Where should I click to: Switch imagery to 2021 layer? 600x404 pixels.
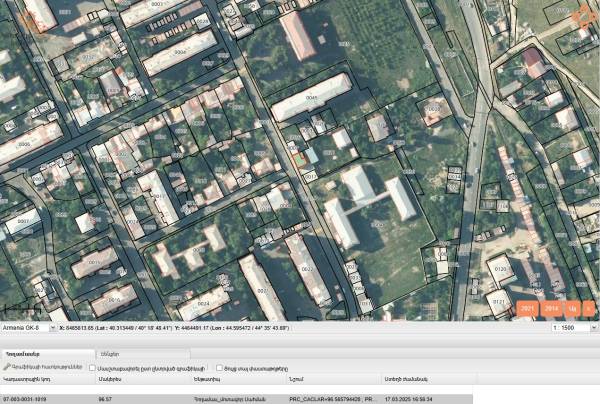point(527,308)
